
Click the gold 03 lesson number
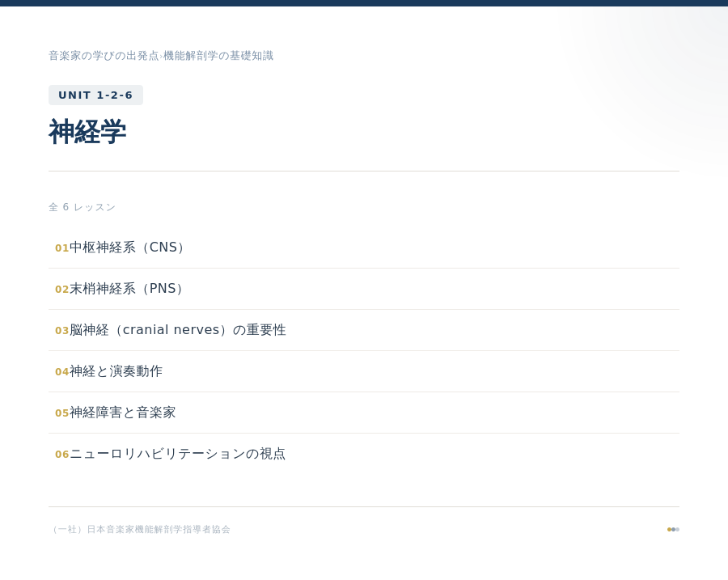click(61, 331)
